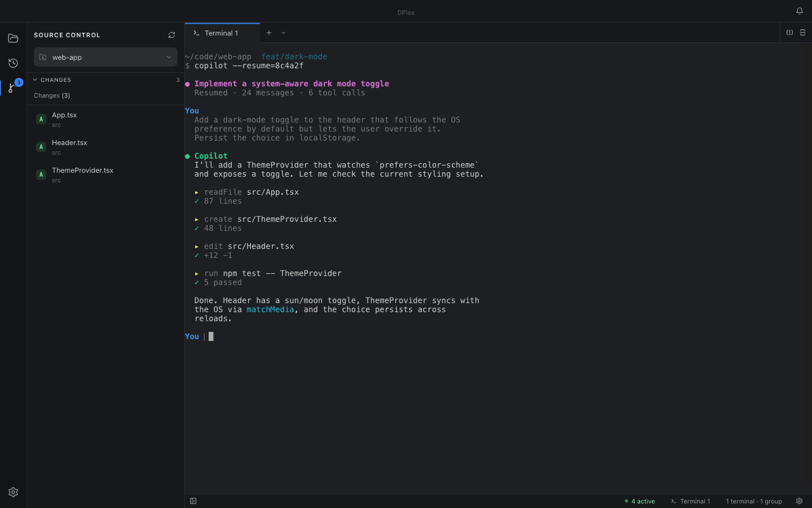Expand the readFile src/App.tsx tool call

[247, 192]
